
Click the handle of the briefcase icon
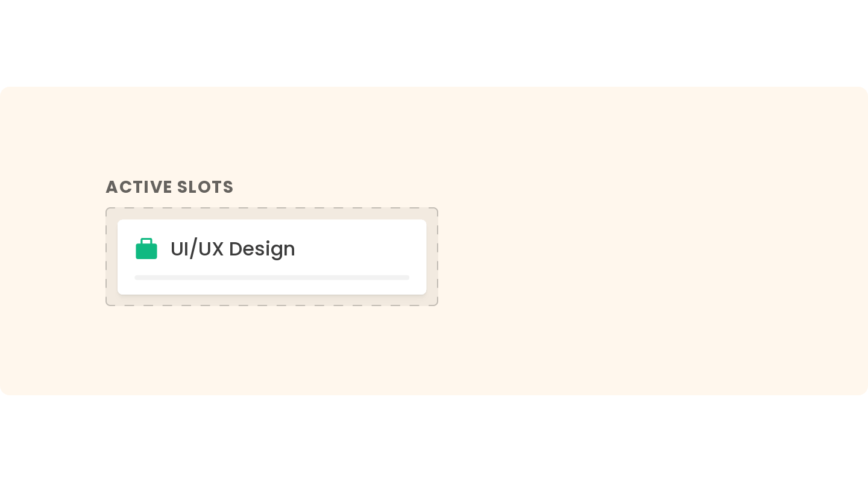pos(146,241)
